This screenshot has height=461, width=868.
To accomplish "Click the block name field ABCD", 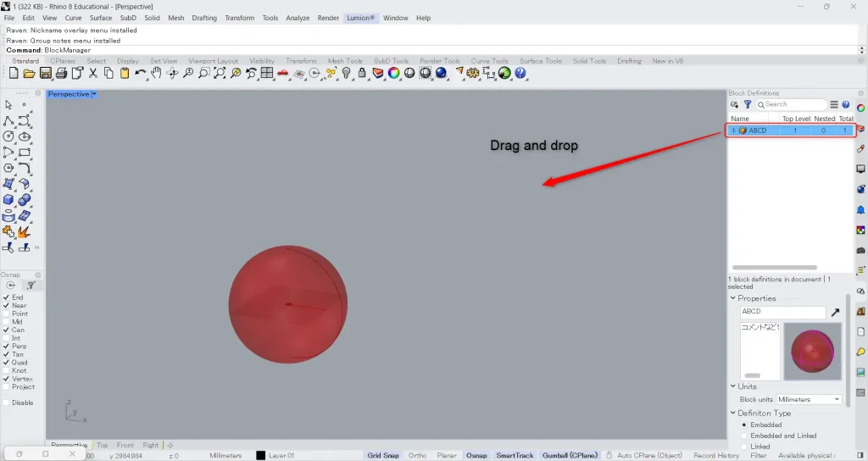I will pyautogui.click(x=782, y=312).
